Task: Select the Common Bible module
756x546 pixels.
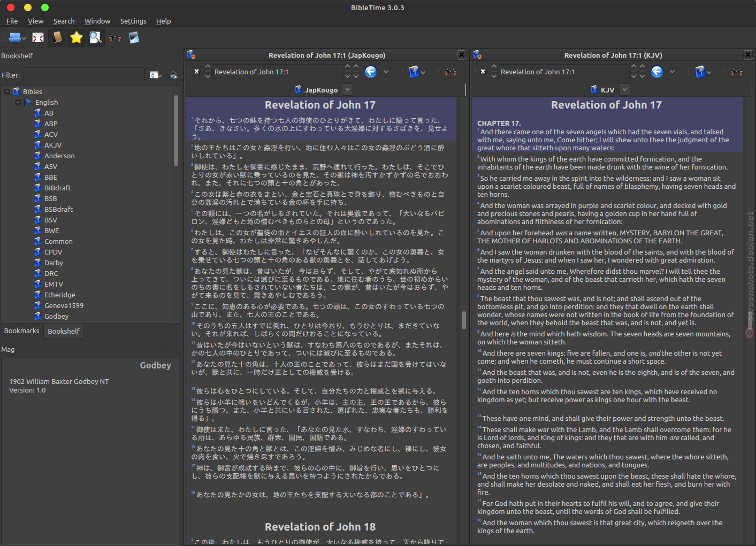Action: pyautogui.click(x=58, y=242)
